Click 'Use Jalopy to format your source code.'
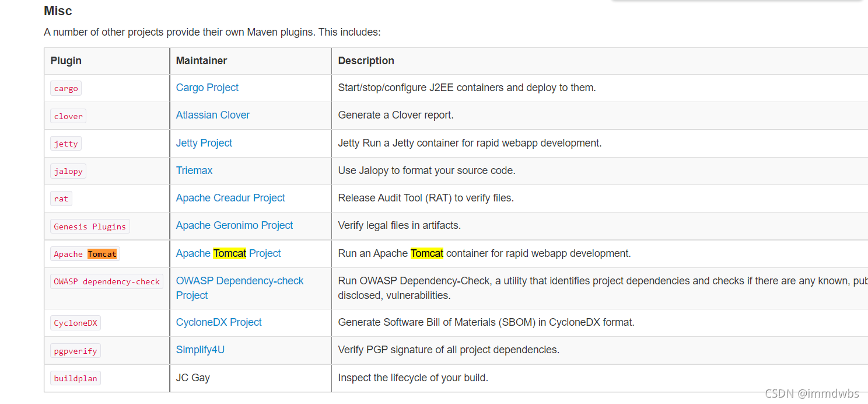 (x=427, y=170)
